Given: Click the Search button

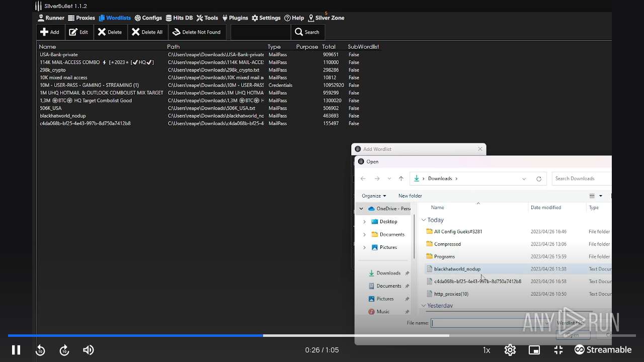Looking at the screenshot, I should 307,32.
